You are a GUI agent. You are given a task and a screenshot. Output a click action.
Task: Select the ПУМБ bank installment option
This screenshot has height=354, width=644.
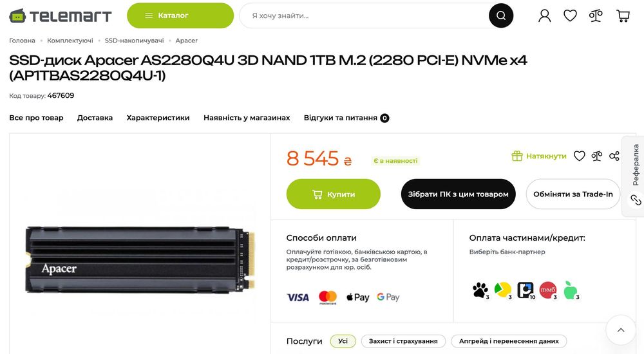[547, 290]
